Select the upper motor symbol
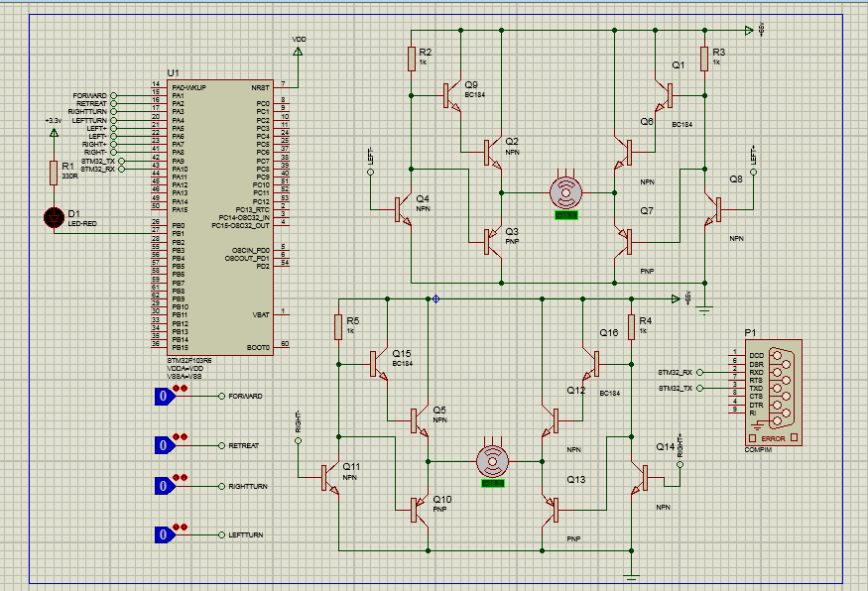 tap(565, 190)
